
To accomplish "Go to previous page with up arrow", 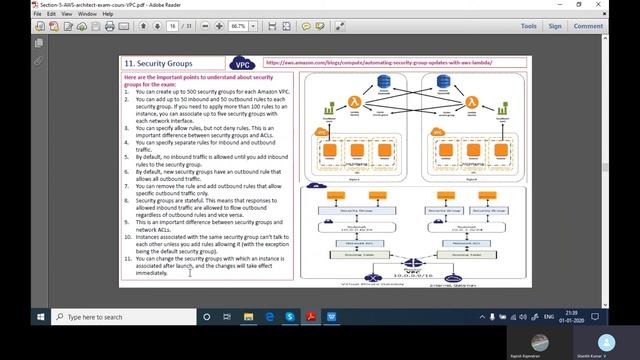I will 143,26.
